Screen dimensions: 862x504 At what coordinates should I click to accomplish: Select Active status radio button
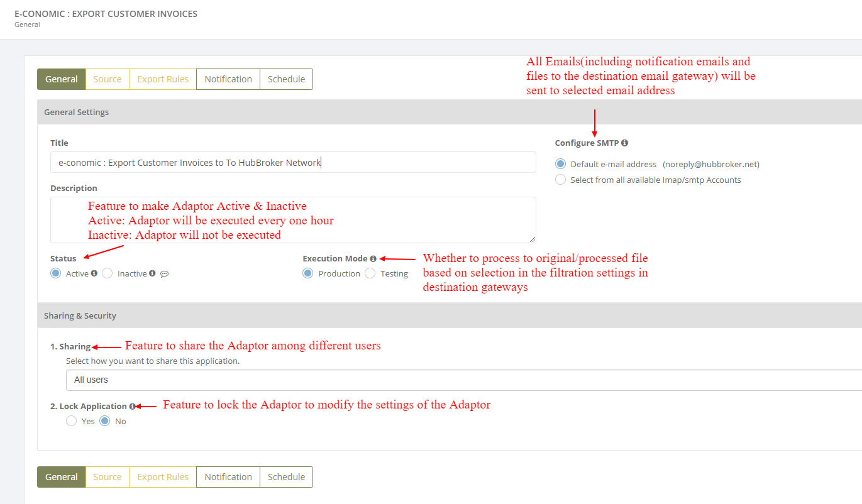56,273
